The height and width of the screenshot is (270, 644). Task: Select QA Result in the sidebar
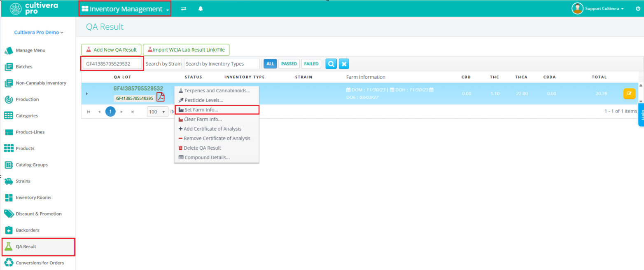[x=38, y=247]
